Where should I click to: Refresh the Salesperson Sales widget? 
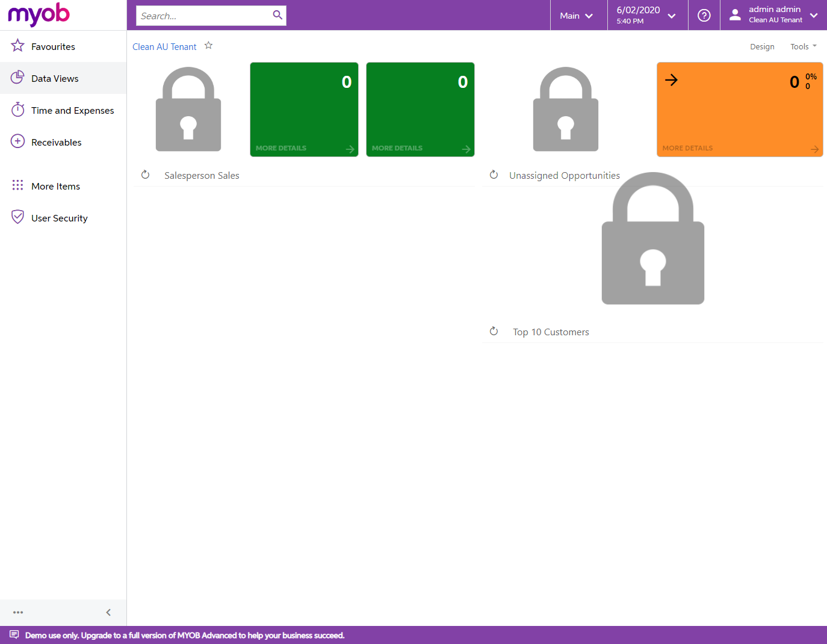pos(145,175)
